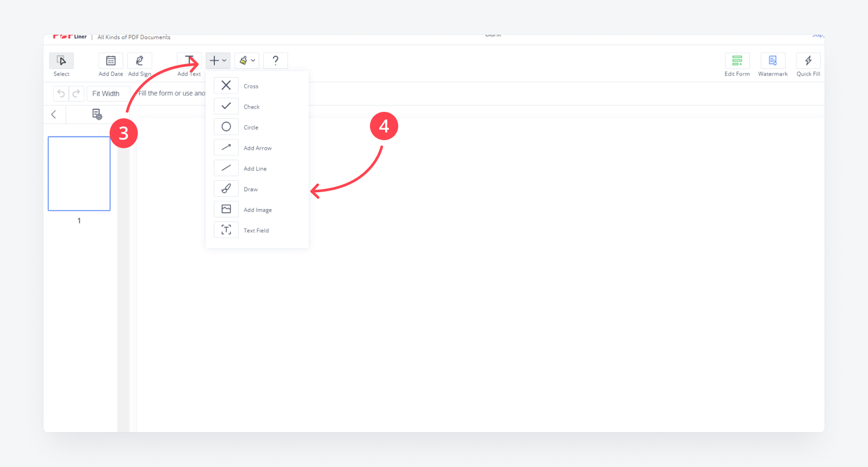Image resolution: width=868 pixels, height=467 pixels.
Task: Redo the last action
Action: point(76,93)
